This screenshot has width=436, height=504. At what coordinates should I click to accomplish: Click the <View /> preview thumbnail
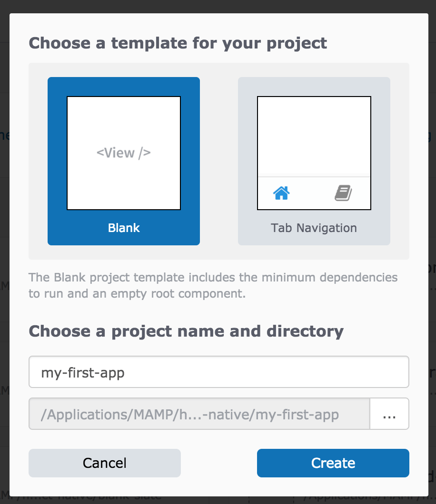point(123,153)
